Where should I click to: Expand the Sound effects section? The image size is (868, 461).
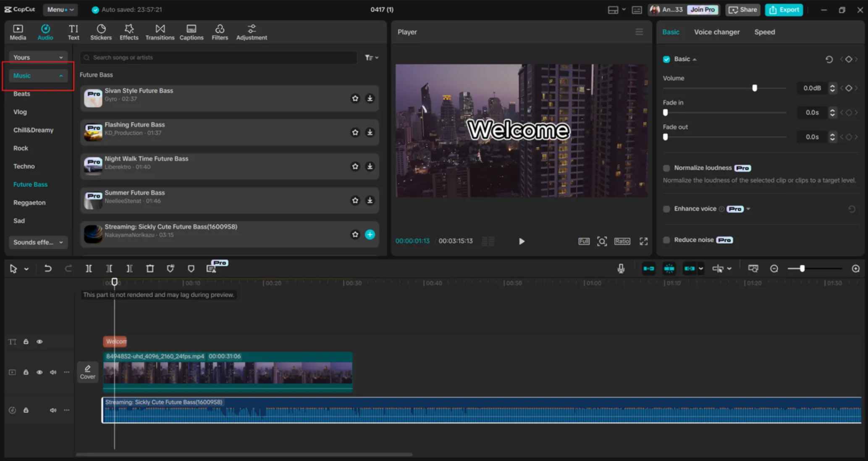pyautogui.click(x=38, y=242)
